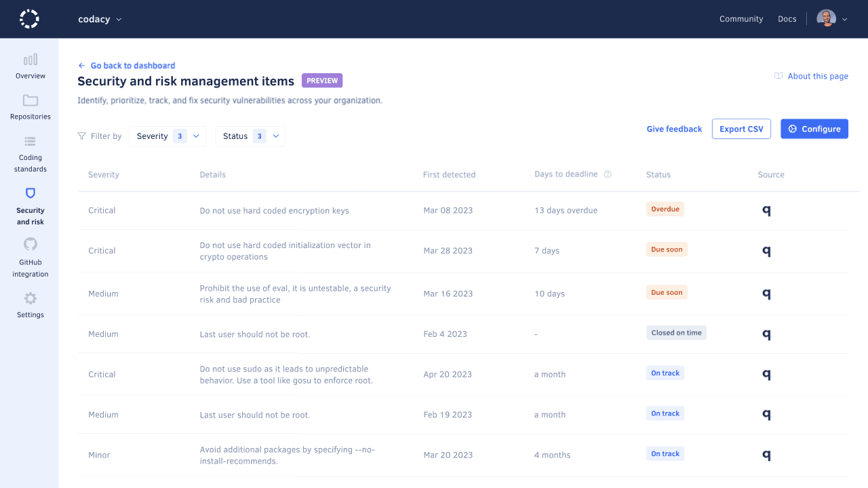Open the Overview panel in the sidebar
The width and height of the screenshot is (868, 488).
30,66
